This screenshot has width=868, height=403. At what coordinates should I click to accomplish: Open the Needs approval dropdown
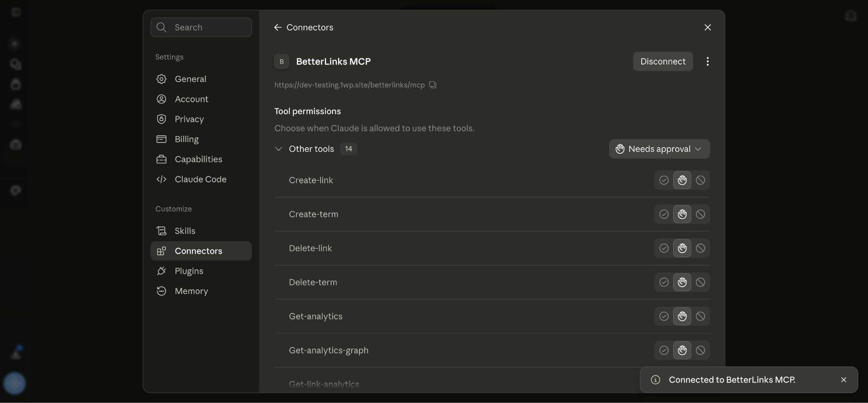coord(659,149)
